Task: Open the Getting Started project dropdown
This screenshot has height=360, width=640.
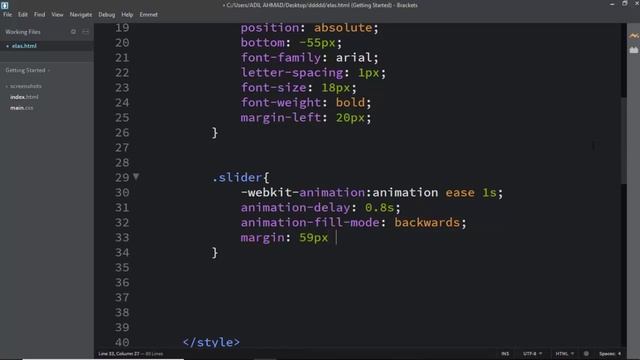Action: [x=27, y=70]
